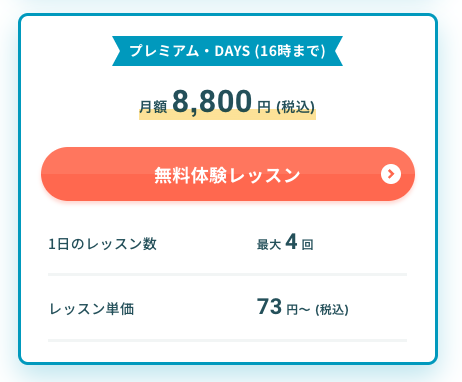Click the number 73 in unit price
Image resolution: width=462 pixels, height=382 pixels.
pos(269,307)
